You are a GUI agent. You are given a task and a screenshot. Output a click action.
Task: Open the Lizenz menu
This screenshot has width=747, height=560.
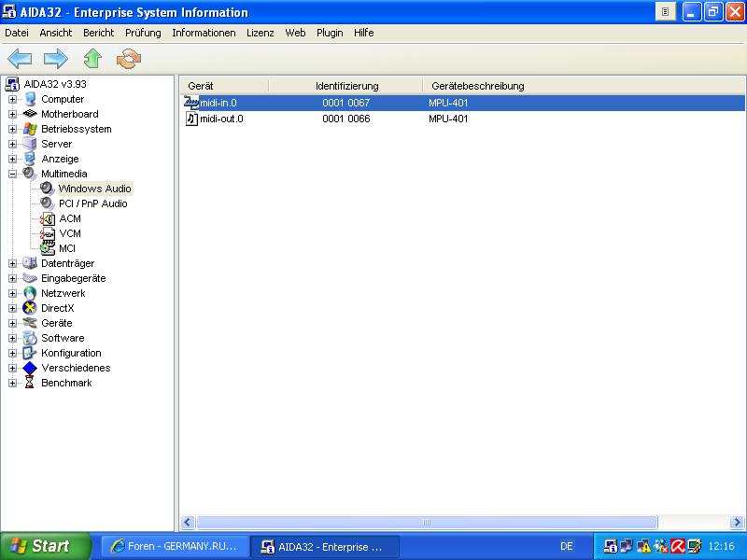click(x=261, y=33)
